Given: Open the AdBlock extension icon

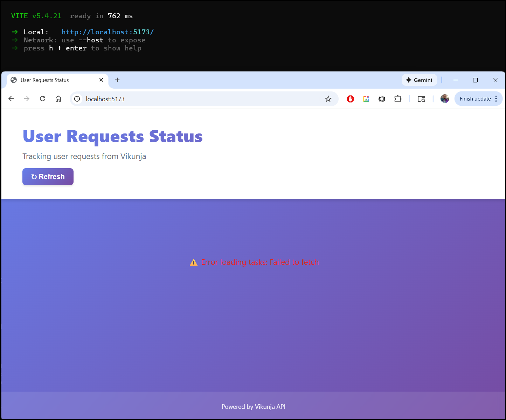Looking at the screenshot, I should pyautogui.click(x=350, y=99).
